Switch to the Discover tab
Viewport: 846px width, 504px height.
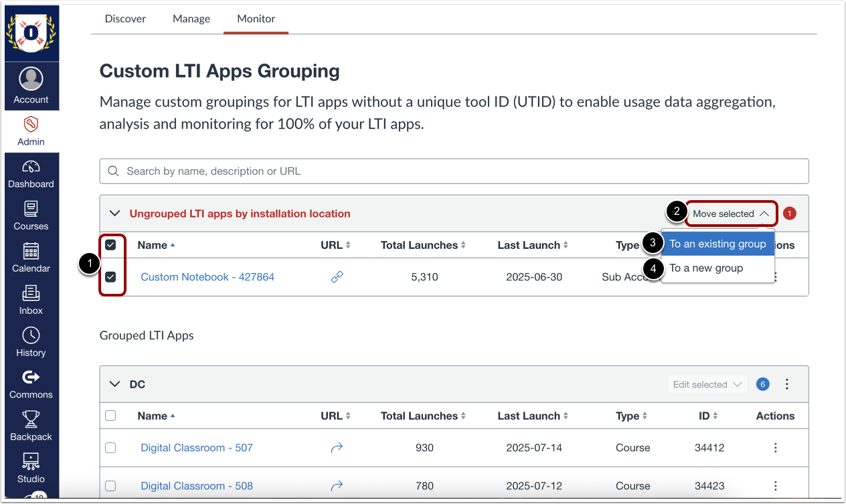point(125,19)
